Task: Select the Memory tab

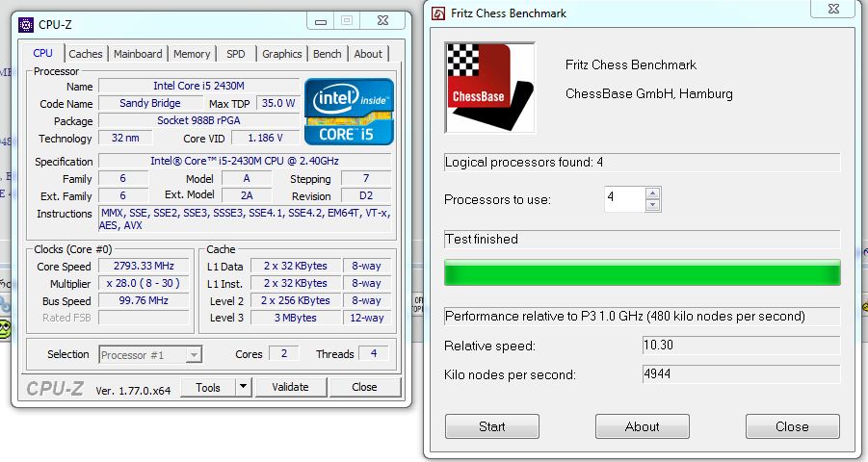Action: [192, 54]
